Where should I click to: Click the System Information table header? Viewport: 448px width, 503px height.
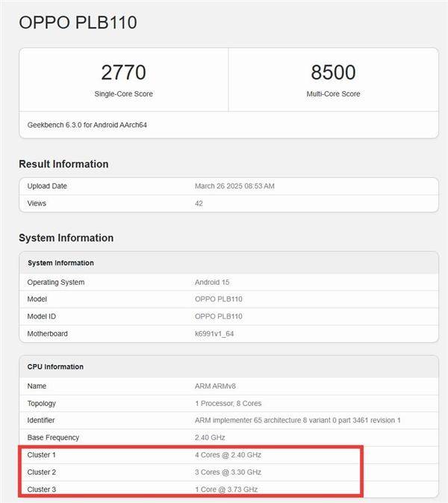(60, 263)
